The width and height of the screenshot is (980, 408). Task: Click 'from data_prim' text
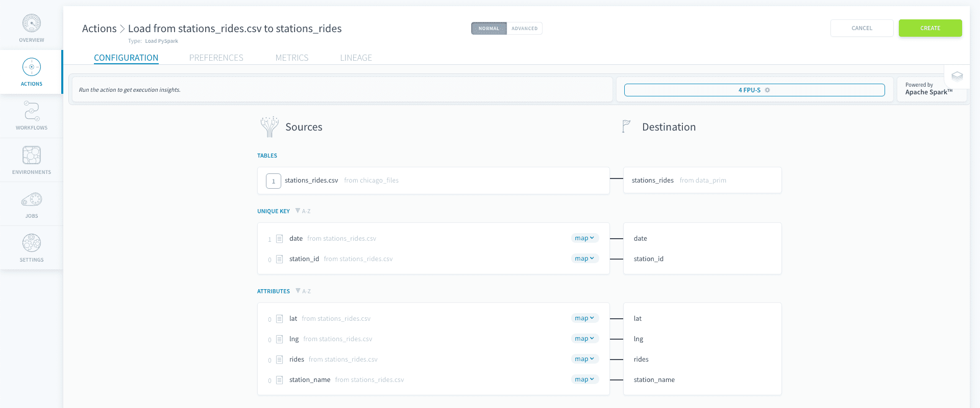pos(703,181)
